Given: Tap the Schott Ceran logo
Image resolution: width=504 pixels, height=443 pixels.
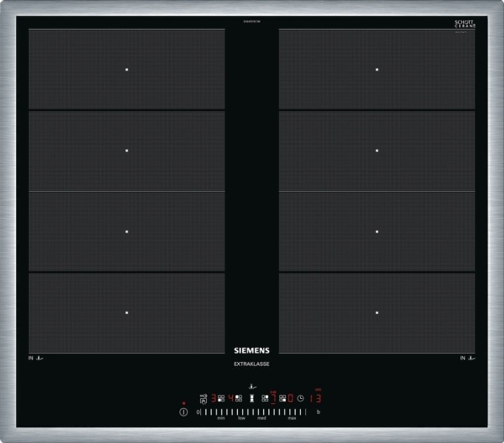Looking at the screenshot, I should [464, 24].
